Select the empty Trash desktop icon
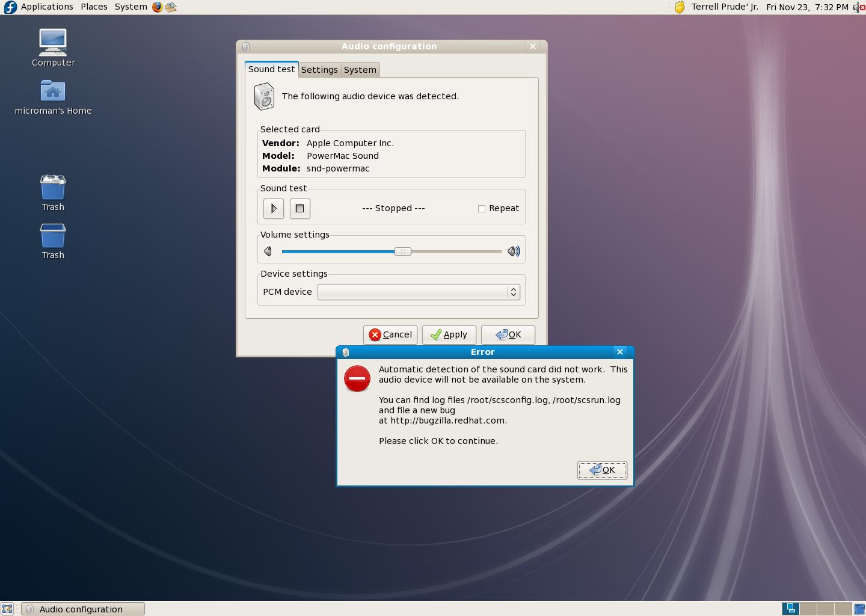 tap(53, 241)
